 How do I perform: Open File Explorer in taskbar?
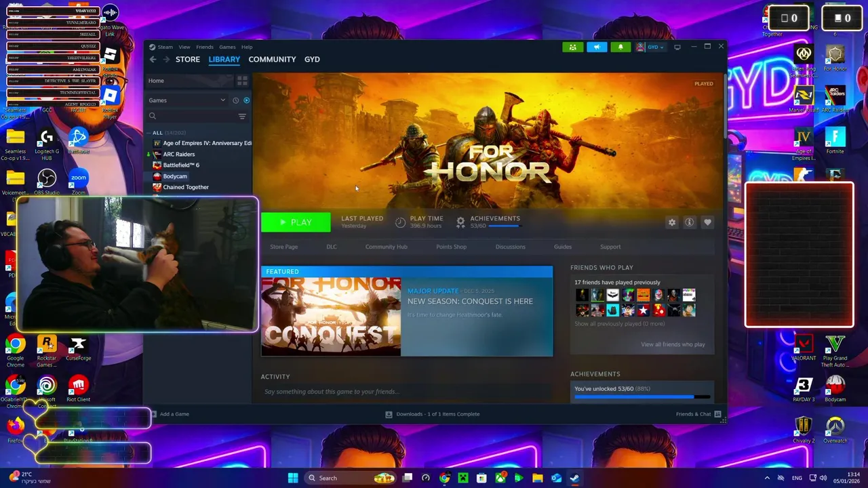coord(537,478)
